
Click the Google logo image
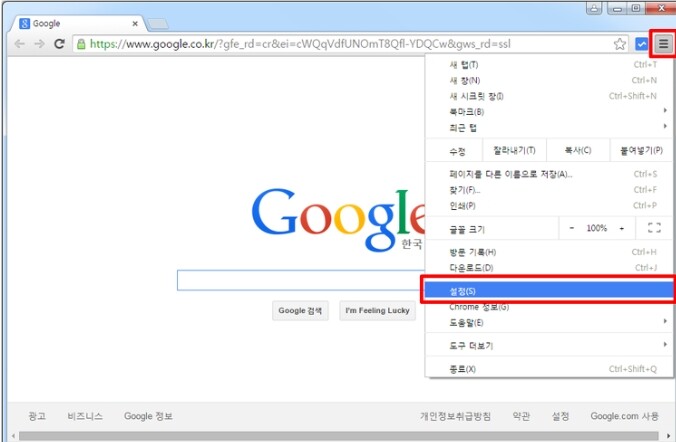338,219
